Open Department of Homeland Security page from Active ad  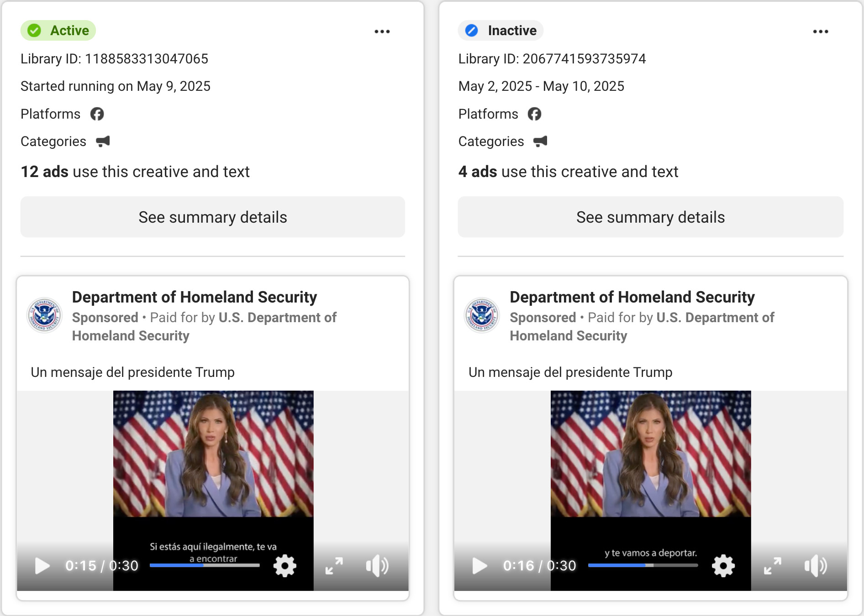[x=195, y=297]
